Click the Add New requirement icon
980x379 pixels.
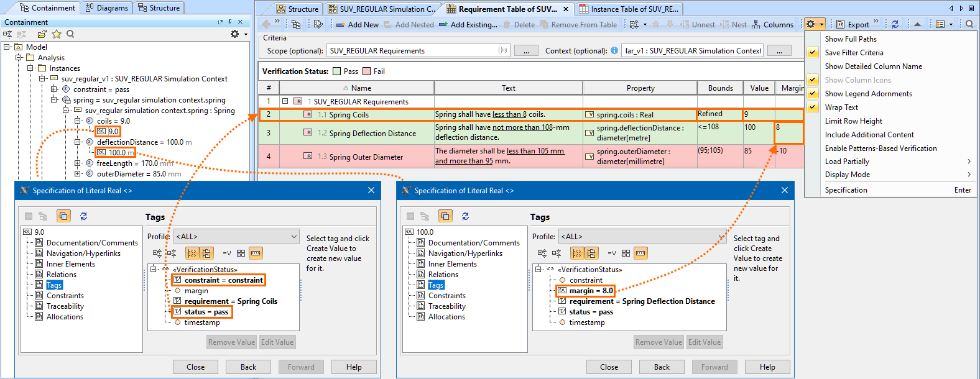(x=340, y=25)
